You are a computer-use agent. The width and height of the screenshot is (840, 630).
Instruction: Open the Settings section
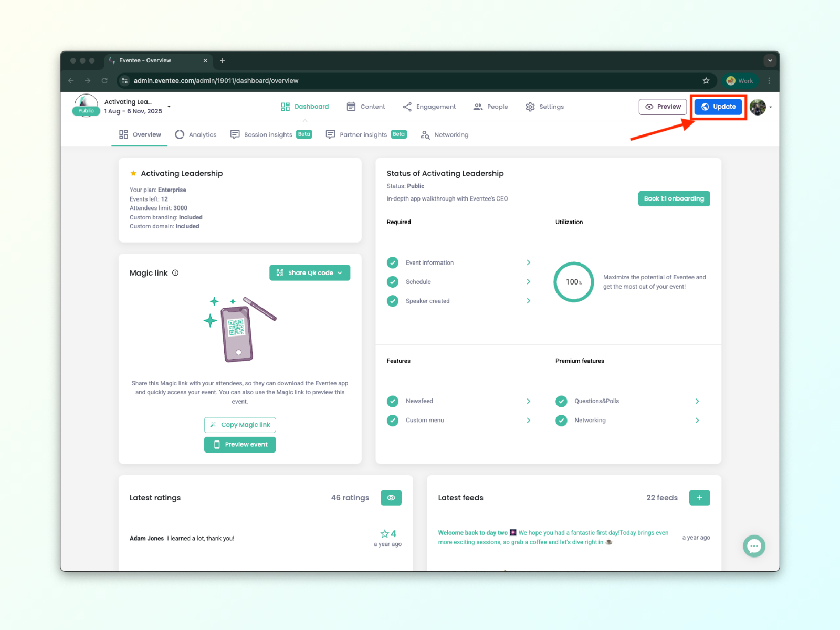click(x=545, y=107)
